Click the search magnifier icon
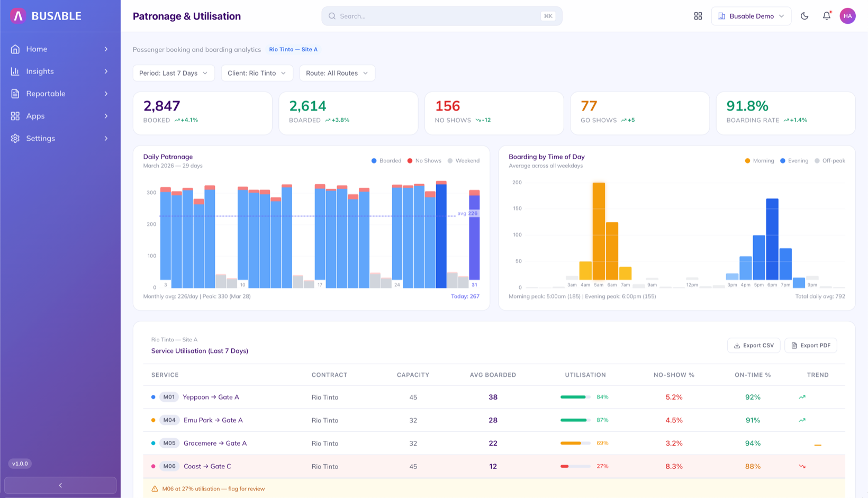 coord(332,16)
